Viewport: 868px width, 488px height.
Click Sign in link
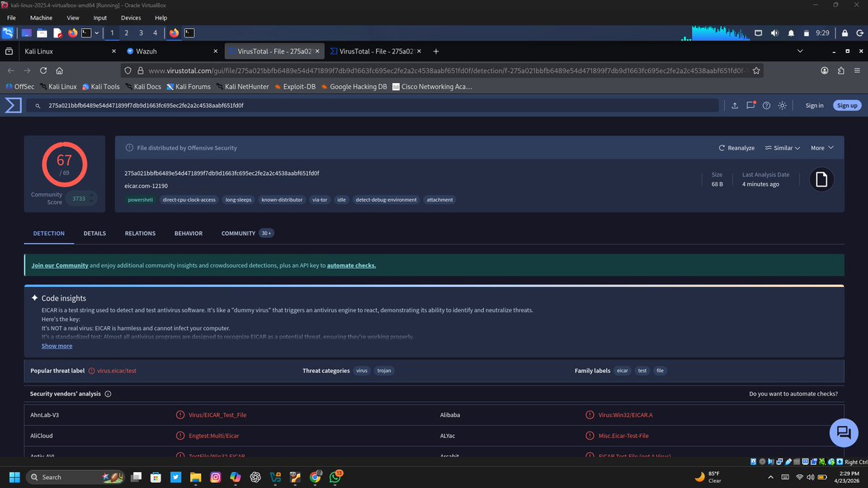(814, 106)
